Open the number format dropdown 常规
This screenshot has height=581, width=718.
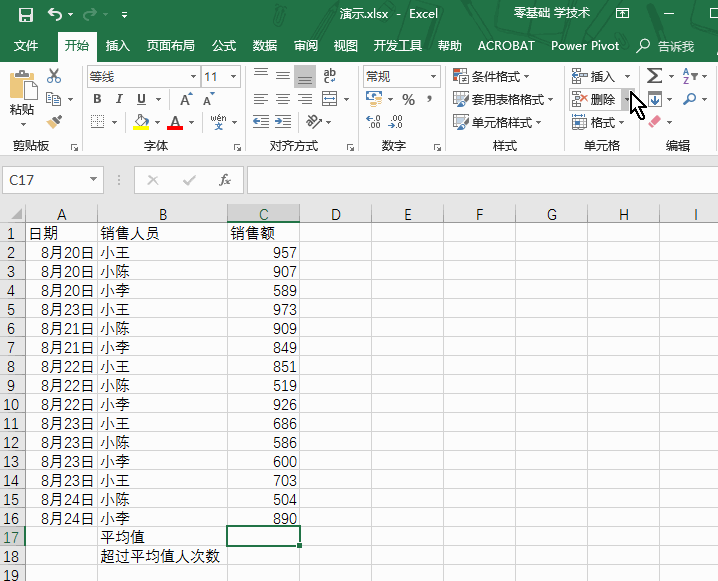tap(433, 76)
